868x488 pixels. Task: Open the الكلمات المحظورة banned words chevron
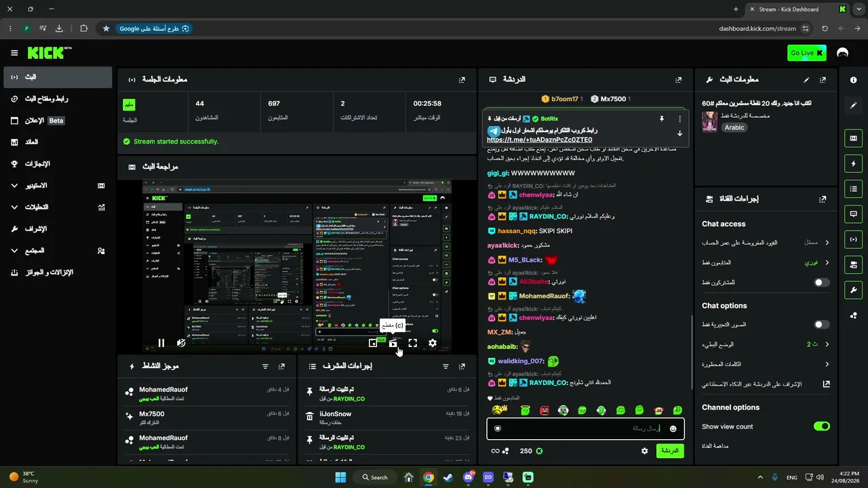tap(827, 364)
